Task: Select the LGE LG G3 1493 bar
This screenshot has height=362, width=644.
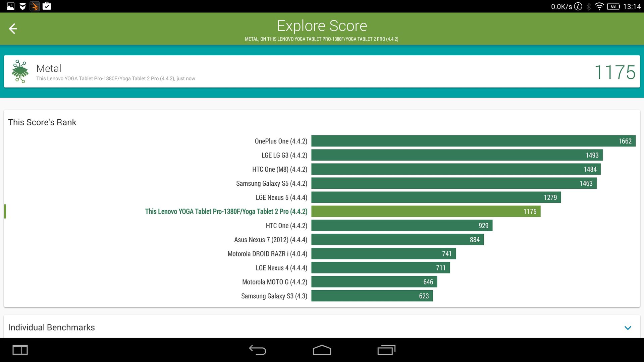Action: 457,155
